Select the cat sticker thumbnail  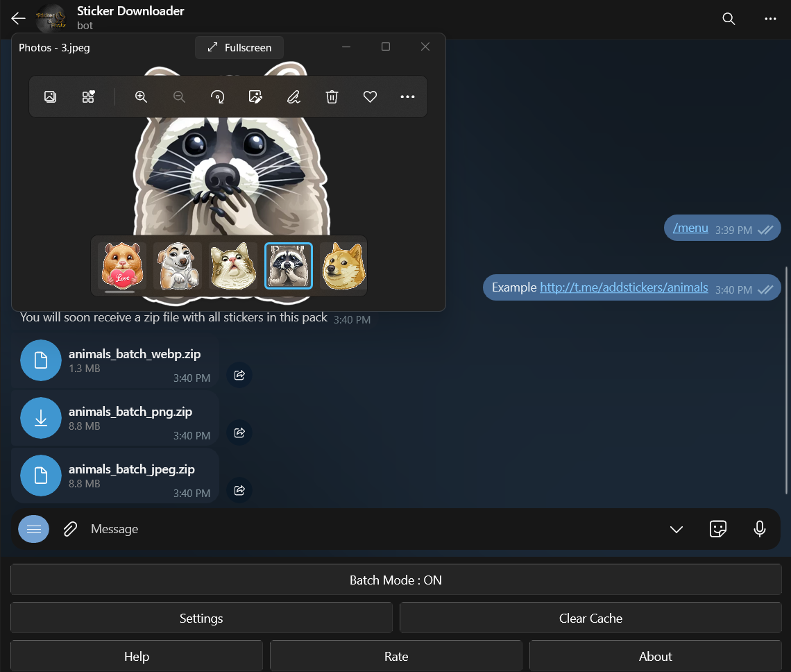pos(233,266)
